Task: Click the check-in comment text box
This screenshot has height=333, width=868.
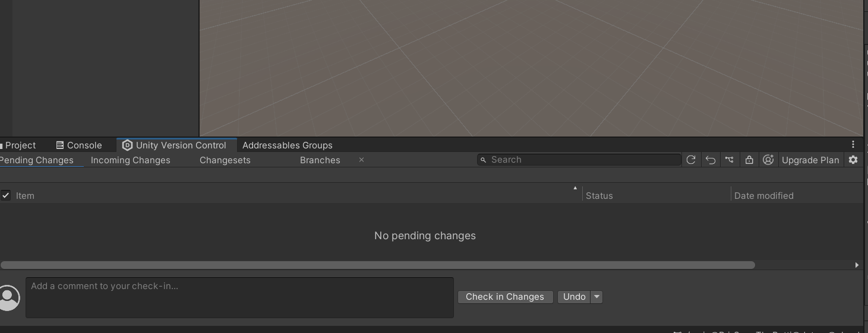Action: click(239, 297)
